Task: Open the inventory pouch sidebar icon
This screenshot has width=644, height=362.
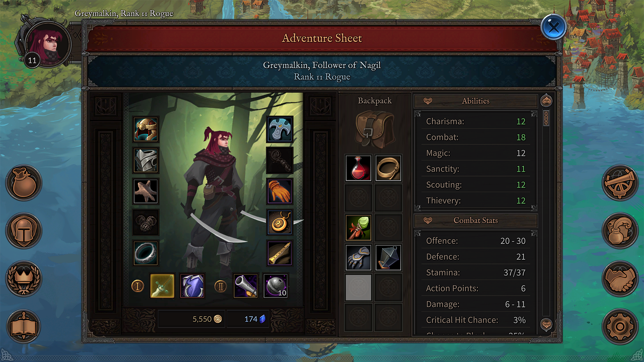Action: (24, 183)
